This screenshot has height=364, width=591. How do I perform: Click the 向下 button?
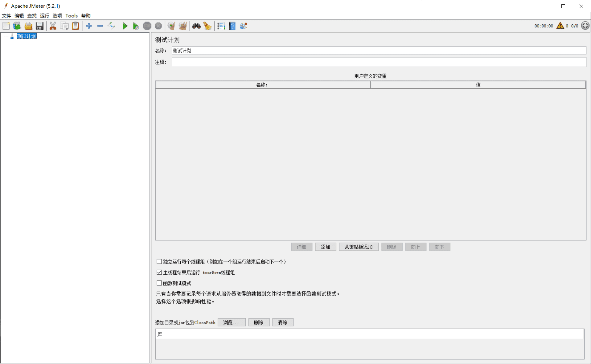[440, 247]
